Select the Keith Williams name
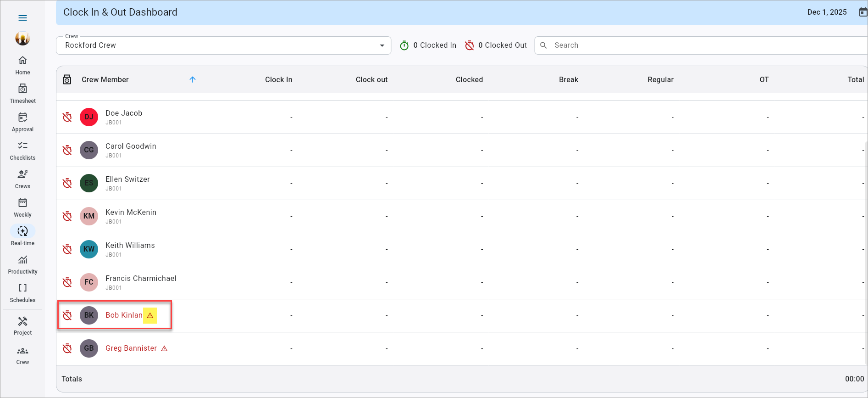The height and width of the screenshot is (398, 868). click(130, 246)
